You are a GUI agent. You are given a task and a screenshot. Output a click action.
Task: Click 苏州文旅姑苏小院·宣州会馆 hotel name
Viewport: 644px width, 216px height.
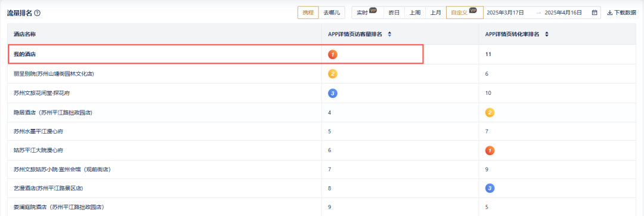63,169
